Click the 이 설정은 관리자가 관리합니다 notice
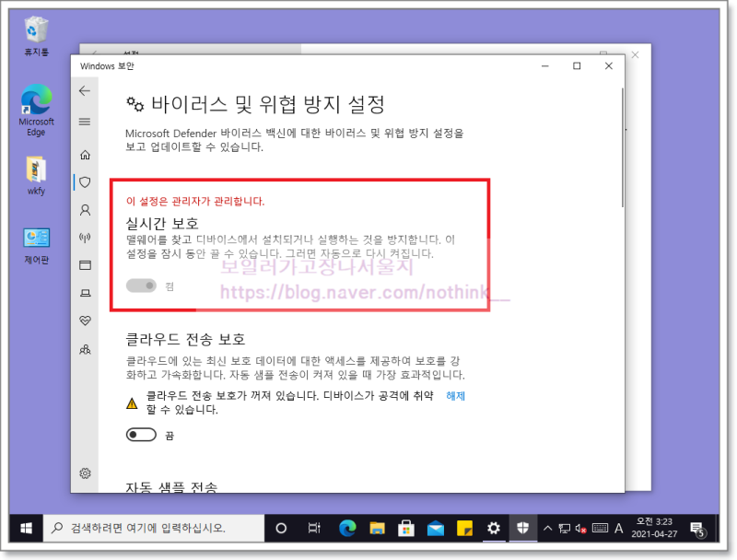The image size is (737, 560). (x=195, y=201)
